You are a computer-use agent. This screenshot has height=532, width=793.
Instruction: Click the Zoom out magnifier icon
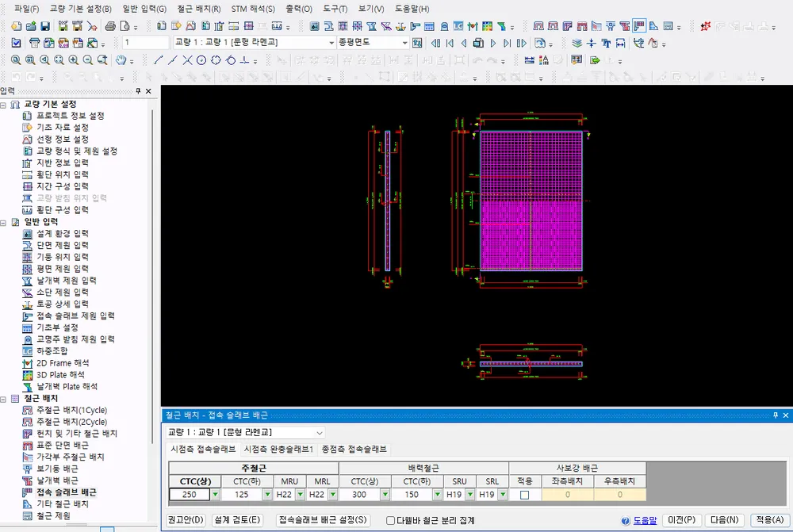(87, 60)
